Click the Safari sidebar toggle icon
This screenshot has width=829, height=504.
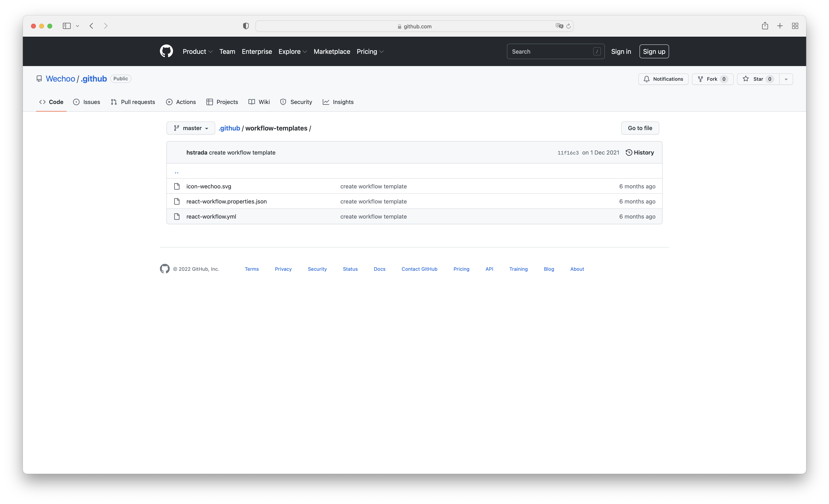point(67,26)
